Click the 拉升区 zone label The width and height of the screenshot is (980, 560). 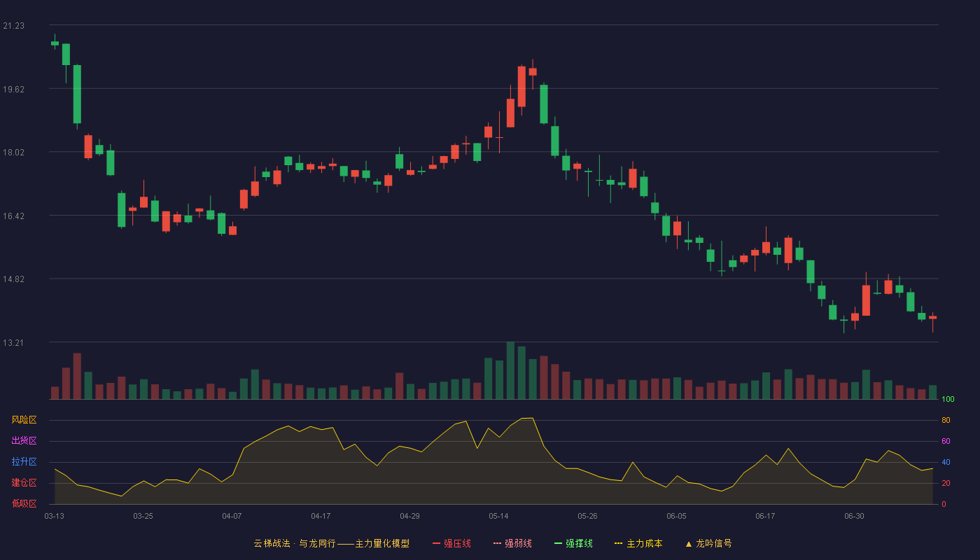pos(24,462)
